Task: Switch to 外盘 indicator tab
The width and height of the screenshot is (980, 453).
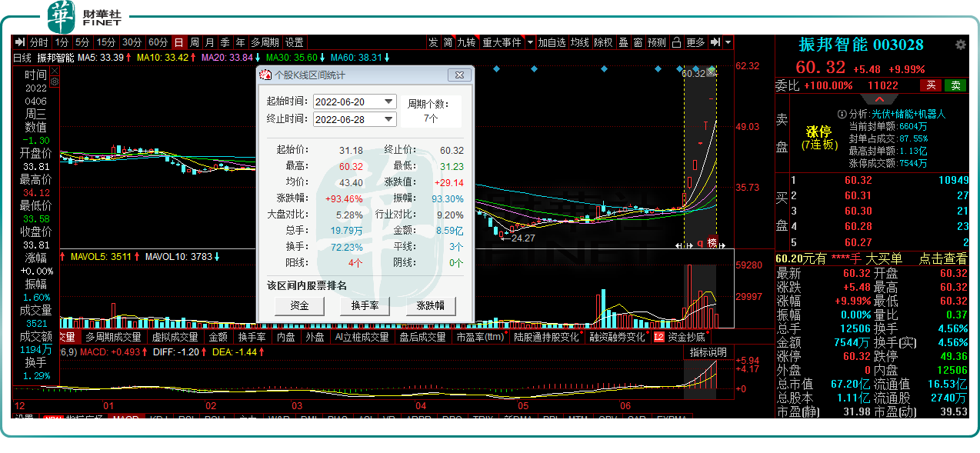Action: 315,337
